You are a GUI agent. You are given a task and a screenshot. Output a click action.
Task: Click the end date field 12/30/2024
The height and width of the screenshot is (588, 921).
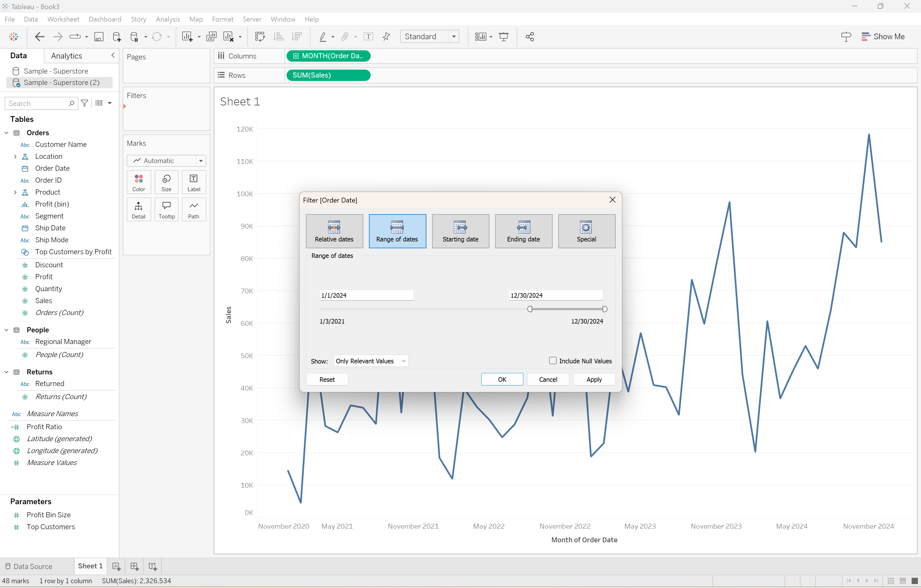click(x=555, y=295)
